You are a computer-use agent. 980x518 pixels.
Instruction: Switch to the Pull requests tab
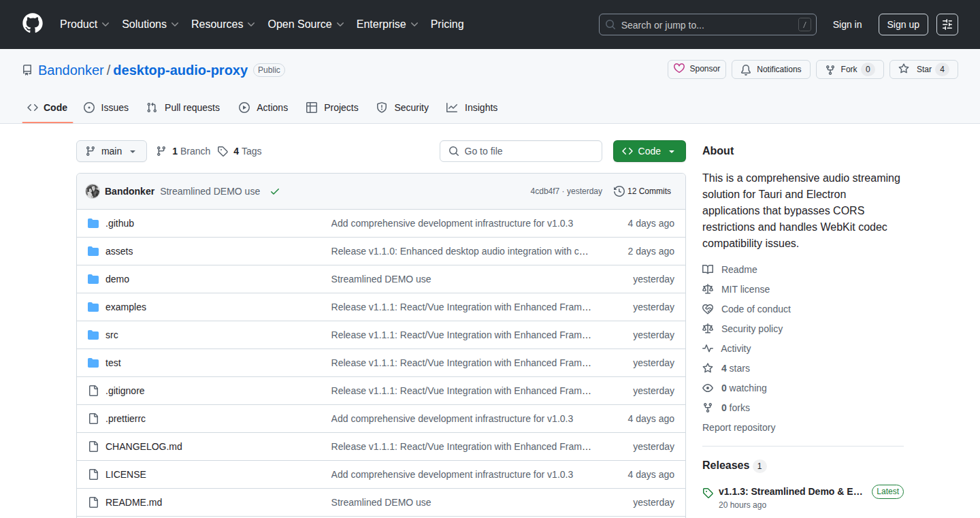click(184, 108)
